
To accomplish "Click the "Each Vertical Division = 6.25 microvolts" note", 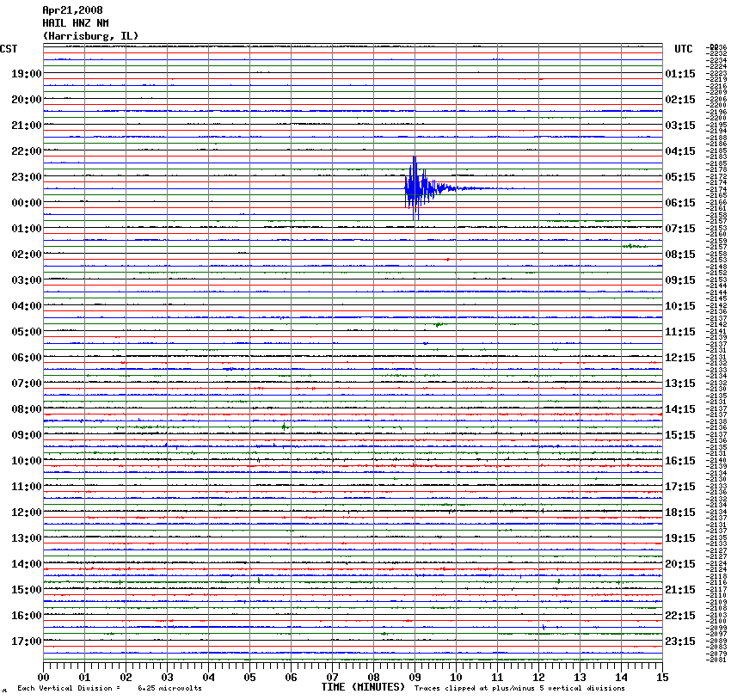I will tap(109, 688).
